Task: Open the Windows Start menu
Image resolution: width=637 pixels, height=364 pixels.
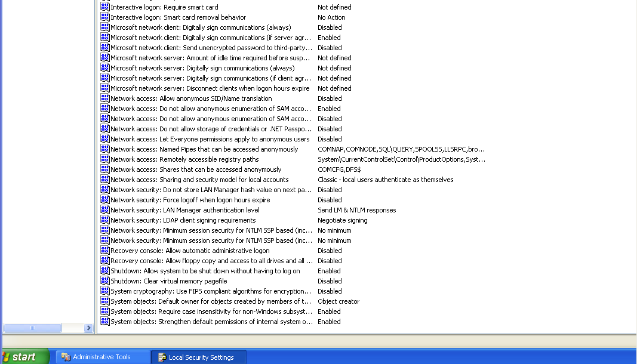Action: (x=25, y=357)
